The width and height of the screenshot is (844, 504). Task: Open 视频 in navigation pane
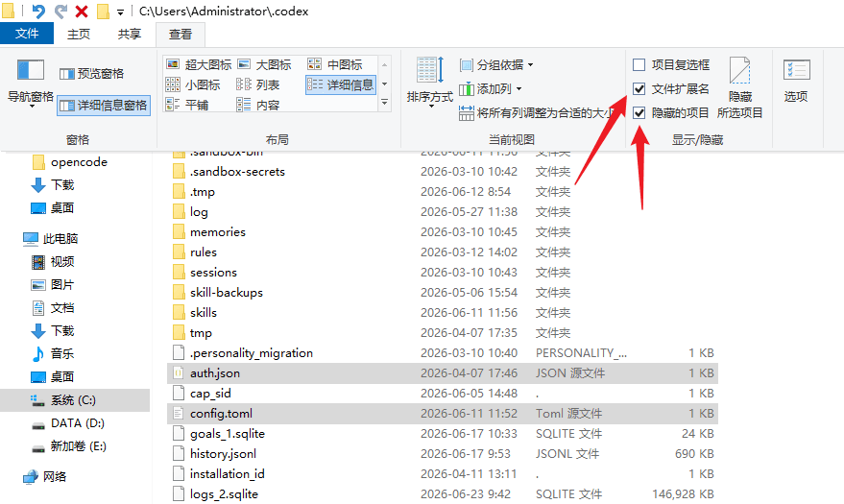point(62,262)
